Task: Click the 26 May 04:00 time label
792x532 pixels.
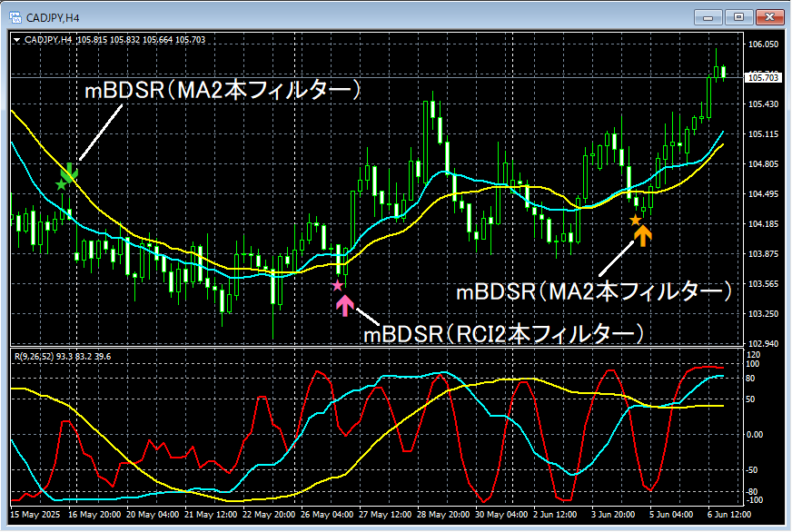Action: pos(327,515)
